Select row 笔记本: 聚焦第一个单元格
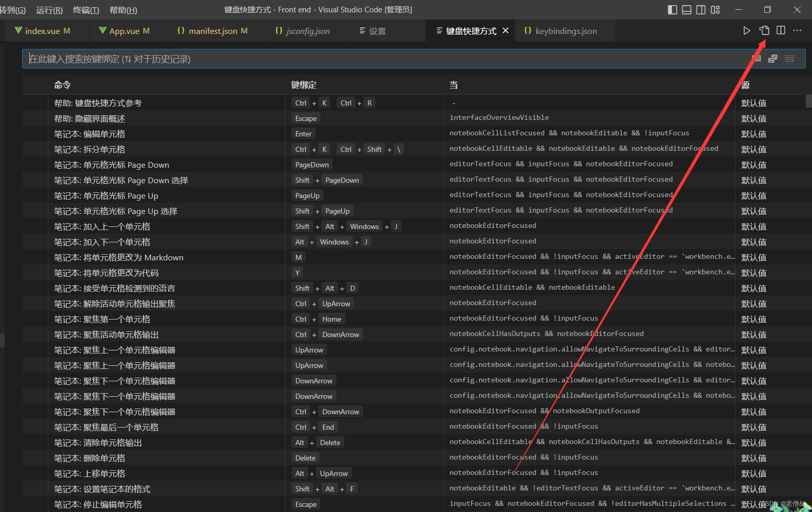The height and width of the screenshot is (512, 812). coord(414,319)
